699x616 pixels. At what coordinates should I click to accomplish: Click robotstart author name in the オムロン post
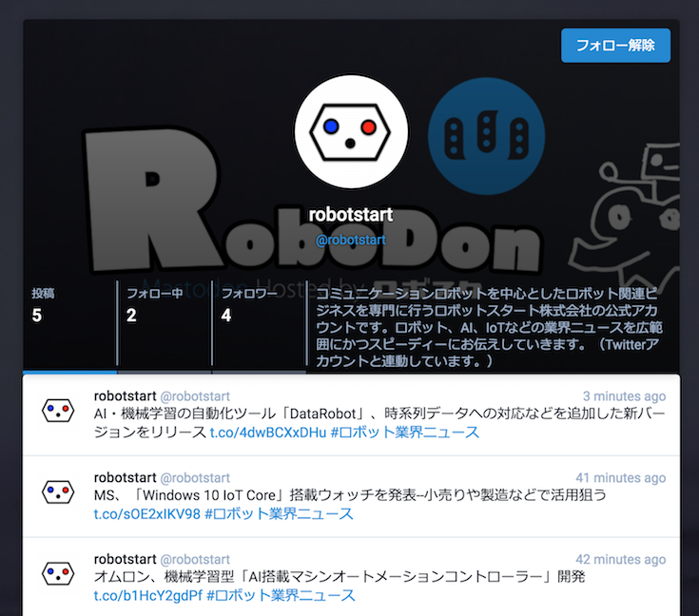pos(124,559)
